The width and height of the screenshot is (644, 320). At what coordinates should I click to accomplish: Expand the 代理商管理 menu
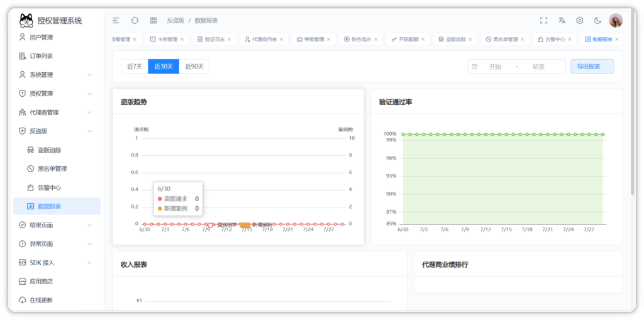pos(57,113)
